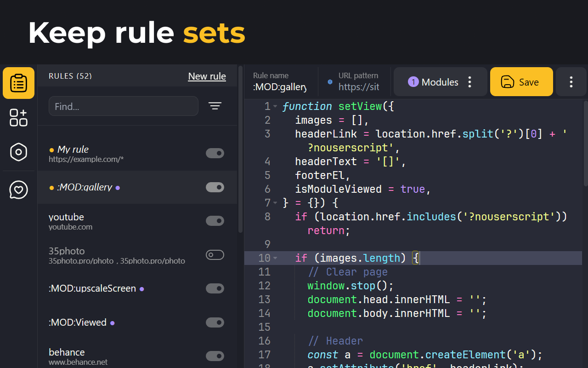Open the Rules list panel via clipboard icon
This screenshot has height=368, width=588.
[x=18, y=83]
